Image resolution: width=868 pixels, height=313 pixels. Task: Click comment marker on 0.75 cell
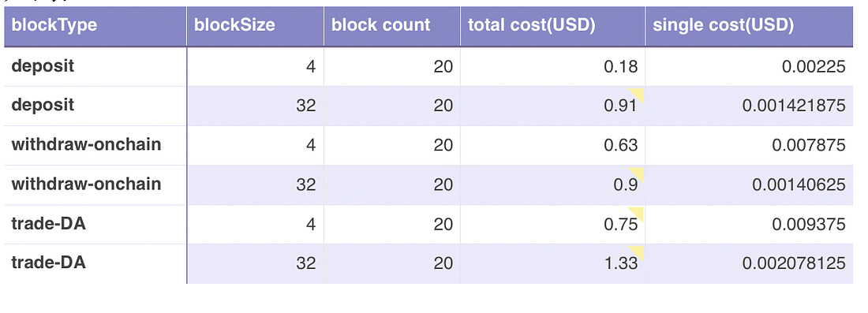[x=638, y=212]
